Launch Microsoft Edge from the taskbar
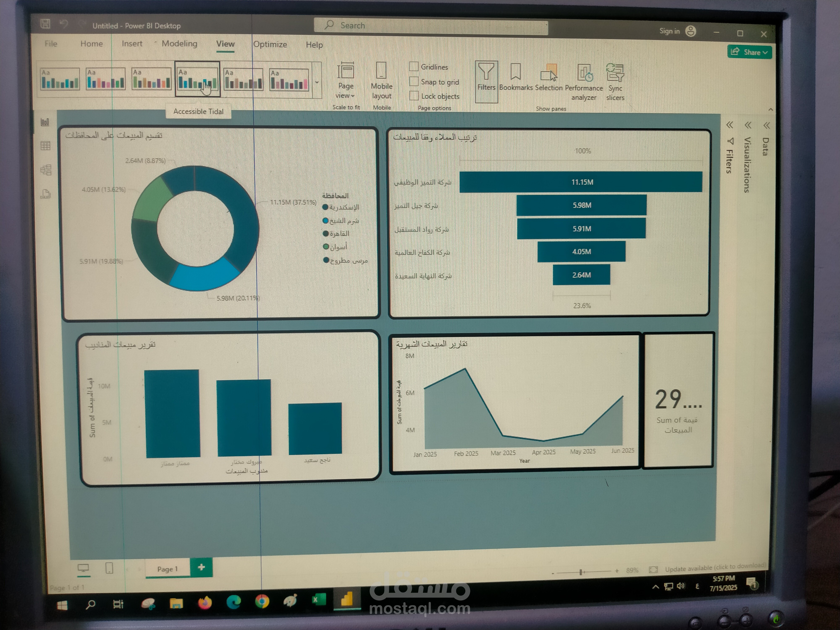 click(x=234, y=602)
